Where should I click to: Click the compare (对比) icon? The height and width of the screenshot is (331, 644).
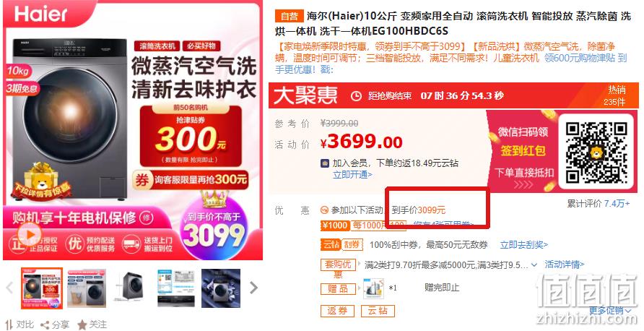tap(9, 324)
